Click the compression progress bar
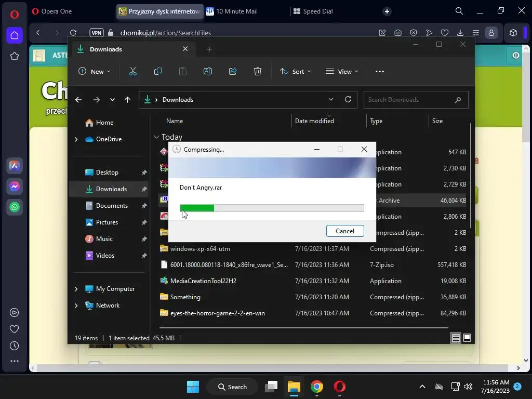Screen dimensions: 532x399 click(272, 208)
